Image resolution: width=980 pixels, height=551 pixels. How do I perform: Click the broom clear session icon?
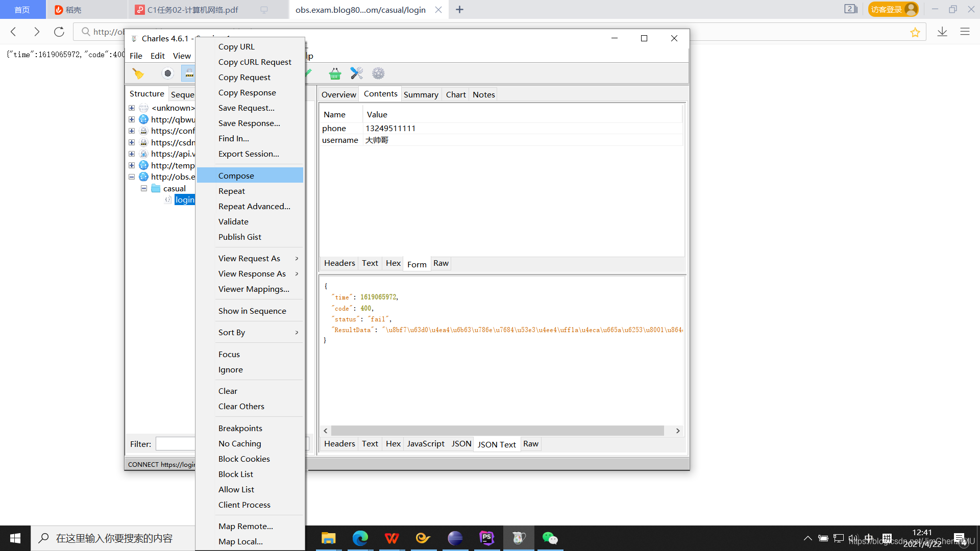pos(138,73)
